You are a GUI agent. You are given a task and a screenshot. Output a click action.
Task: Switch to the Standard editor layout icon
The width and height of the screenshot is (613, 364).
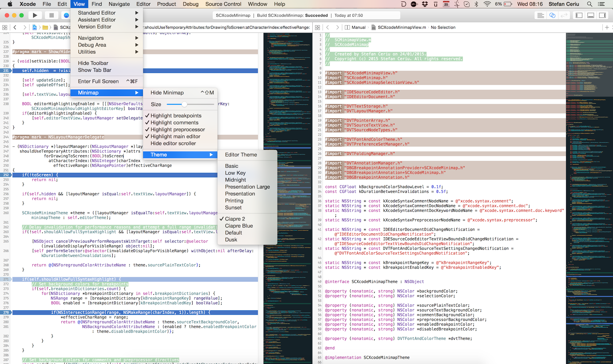tap(541, 15)
